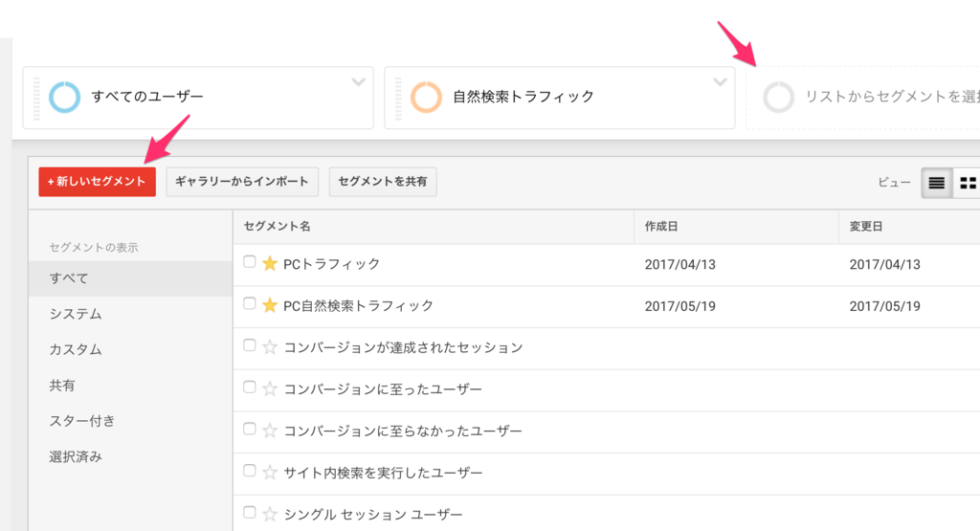Select the カスタム filter in sidebar
Viewport: 980px width, 531px height.
tap(130, 350)
